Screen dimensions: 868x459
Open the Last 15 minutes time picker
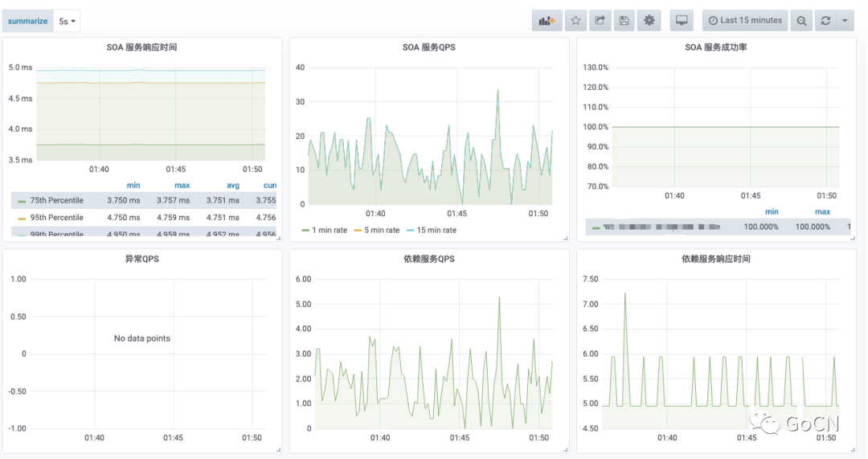click(745, 21)
